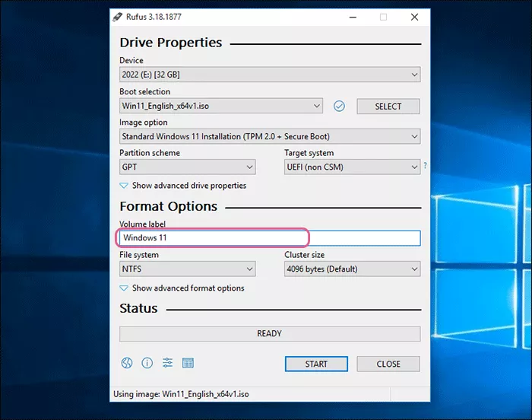Image resolution: width=532 pixels, height=420 pixels.
Task: Close the Rufus window with X
Action: point(414,17)
